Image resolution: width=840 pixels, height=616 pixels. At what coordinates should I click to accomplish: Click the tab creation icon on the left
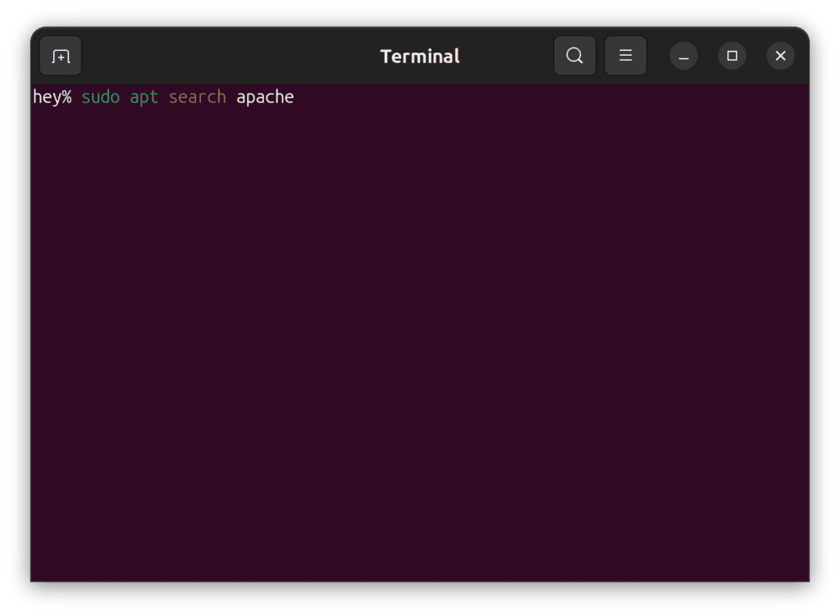click(x=62, y=56)
